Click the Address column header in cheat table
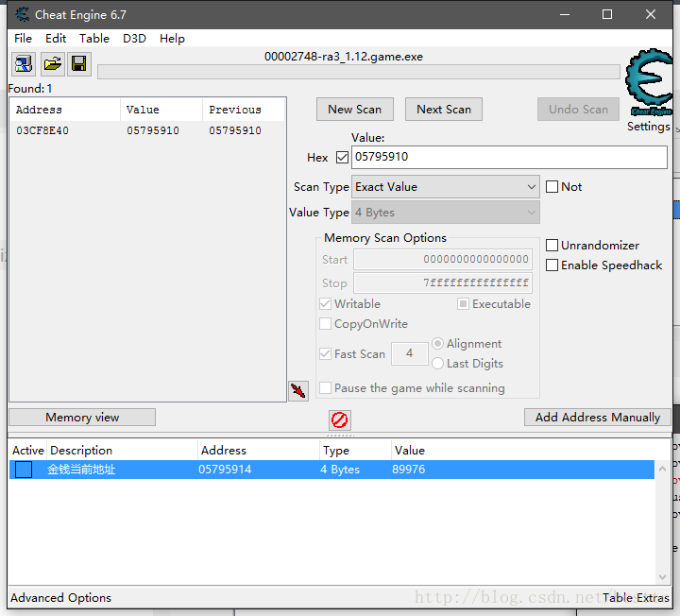Viewport: 680px width, 616px height. (x=259, y=451)
